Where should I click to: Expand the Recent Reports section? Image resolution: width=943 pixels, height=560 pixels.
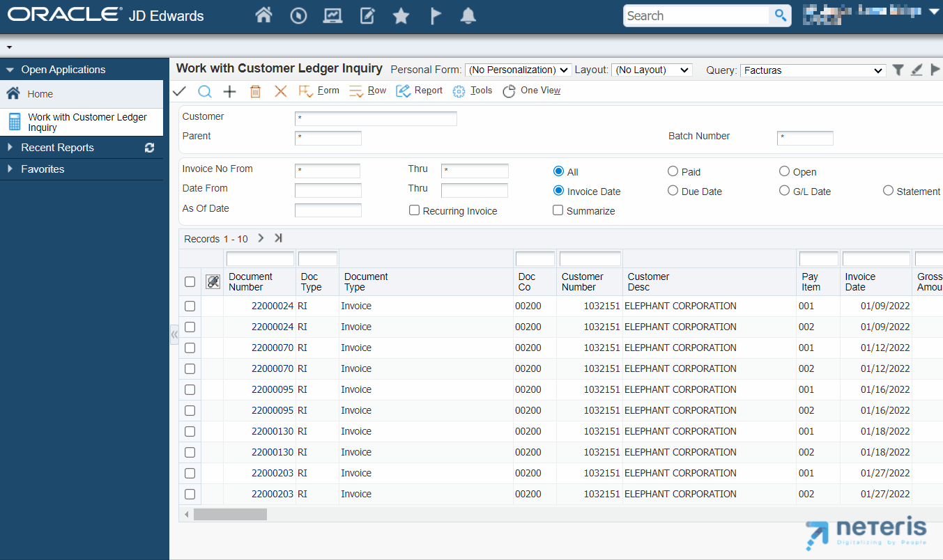pyautogui.click(x=57, y=148)
